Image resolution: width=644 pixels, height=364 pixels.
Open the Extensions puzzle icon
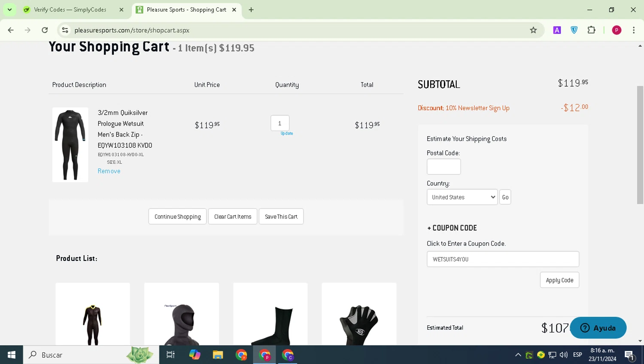591,30
